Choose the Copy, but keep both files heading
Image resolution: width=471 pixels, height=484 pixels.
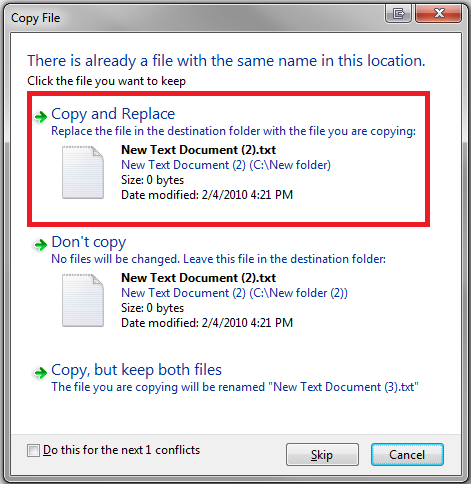136,370
